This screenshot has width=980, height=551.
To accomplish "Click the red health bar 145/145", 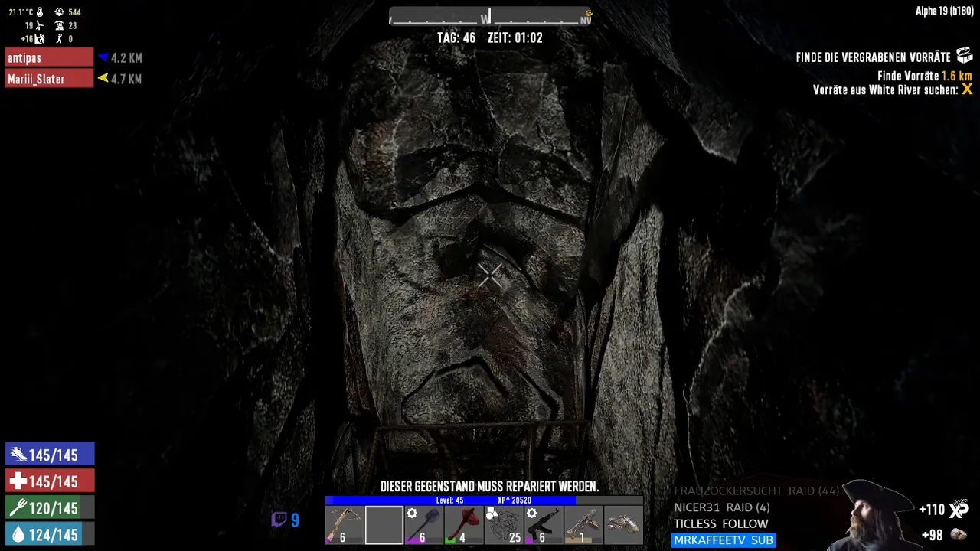I will point(50,481).
